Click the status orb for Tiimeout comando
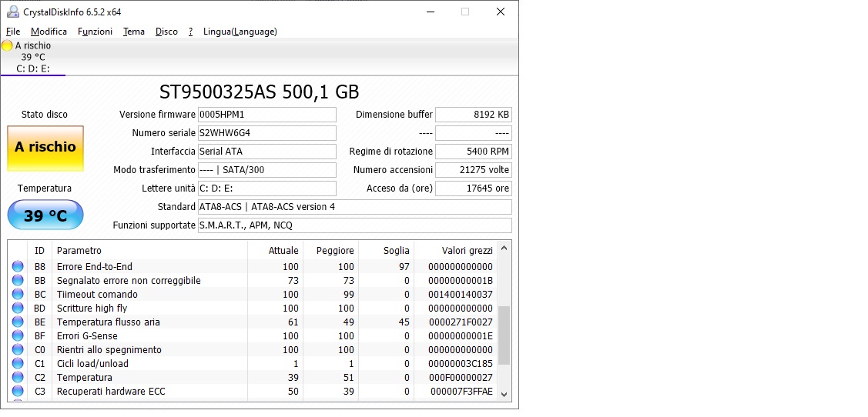Screen dimensions: 868x417 (x=18, y=294)
